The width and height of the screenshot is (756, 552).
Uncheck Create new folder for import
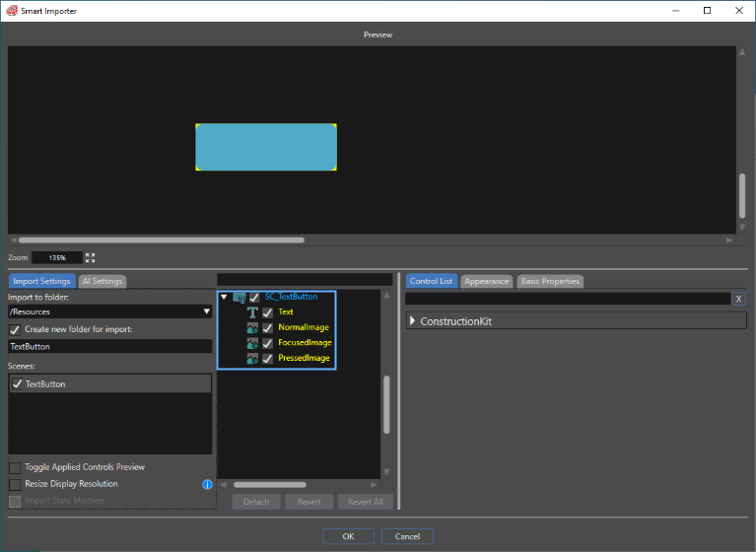click(15, 330)
